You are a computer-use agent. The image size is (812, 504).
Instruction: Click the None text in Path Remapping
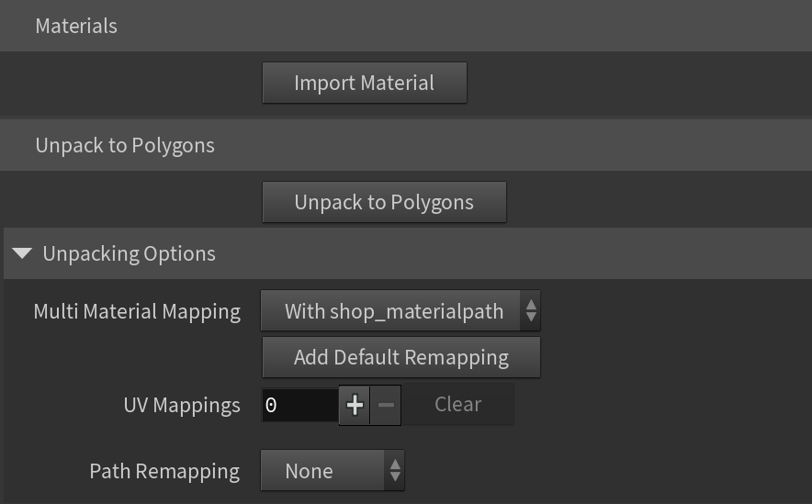tap(310, 471)
